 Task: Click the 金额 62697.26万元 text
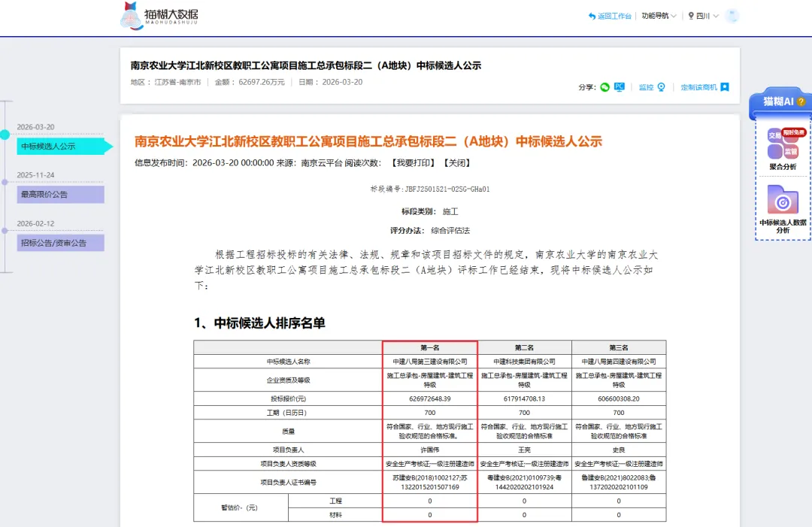250,82
